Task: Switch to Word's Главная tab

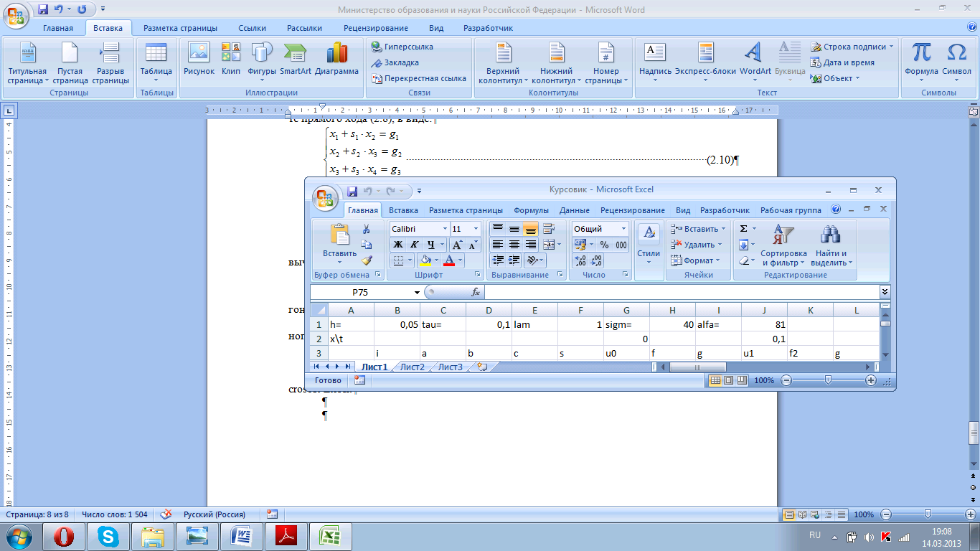Action: tap(58, 28)
